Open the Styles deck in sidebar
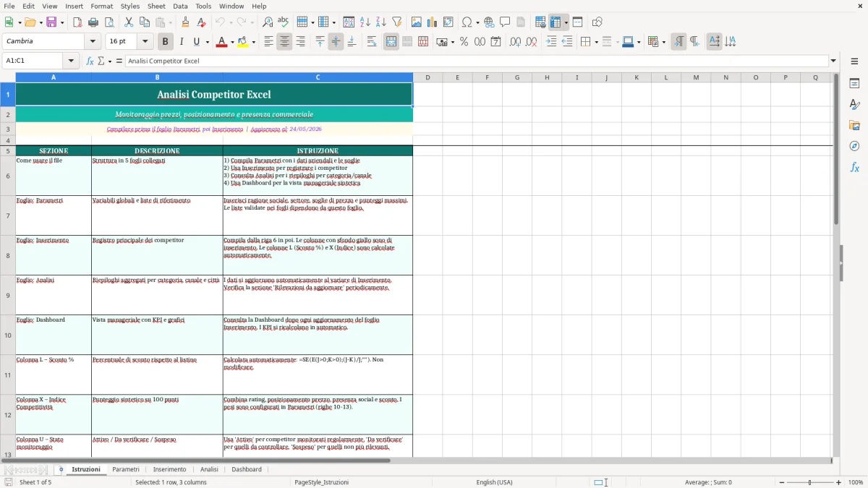 [x=854, y=105]
